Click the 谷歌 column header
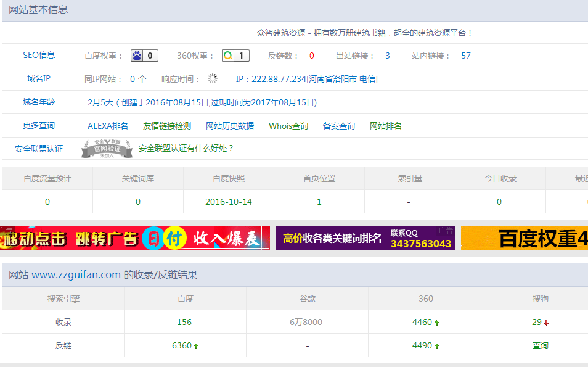Screen dimensions: 588x367 (x=308, y=299)
